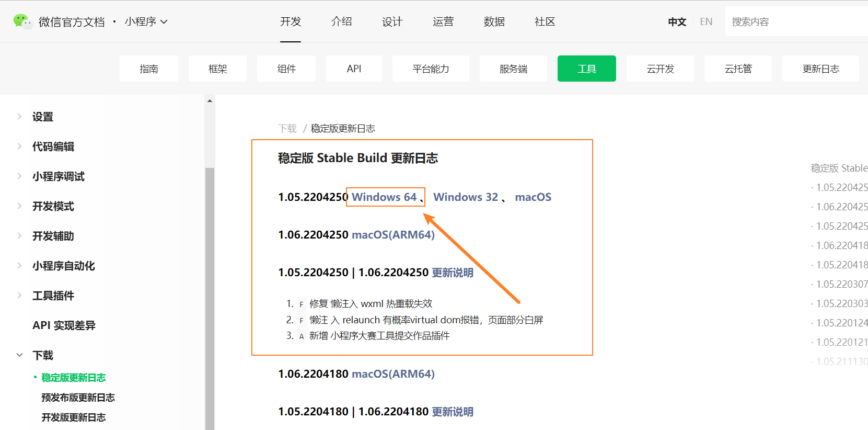The width and height of the screenshot is (868, 430).
Task: Click the sidebar scrollbar up arrow
Action: pos(210,100)
